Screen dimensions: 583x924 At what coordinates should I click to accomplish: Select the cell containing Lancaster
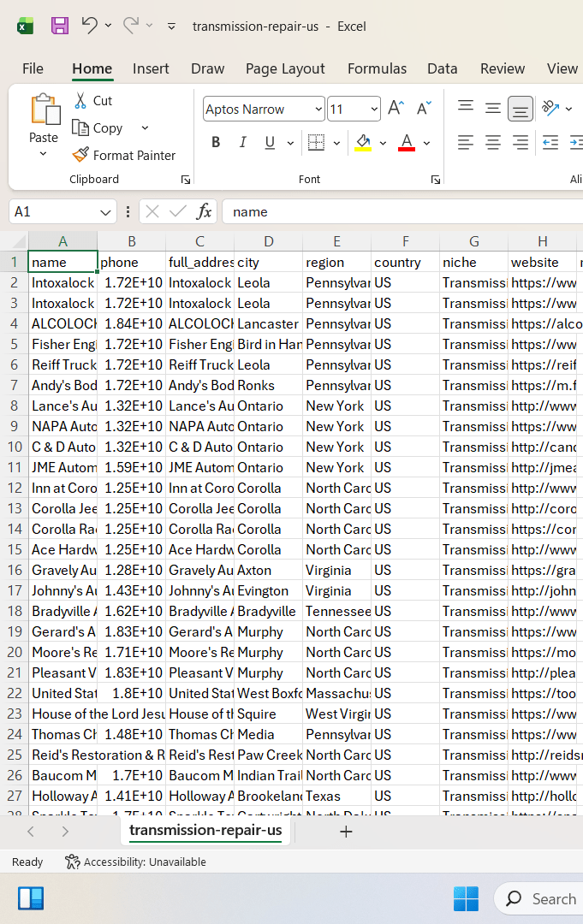click(268, 323)
